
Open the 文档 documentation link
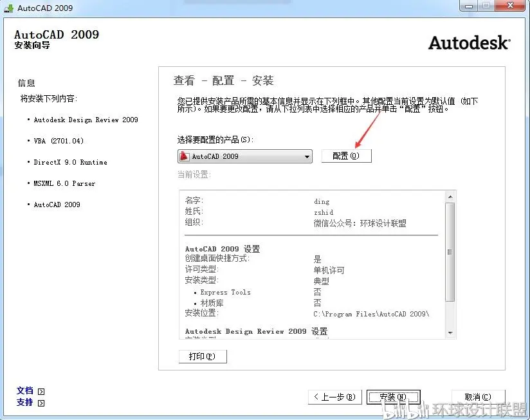24,391
